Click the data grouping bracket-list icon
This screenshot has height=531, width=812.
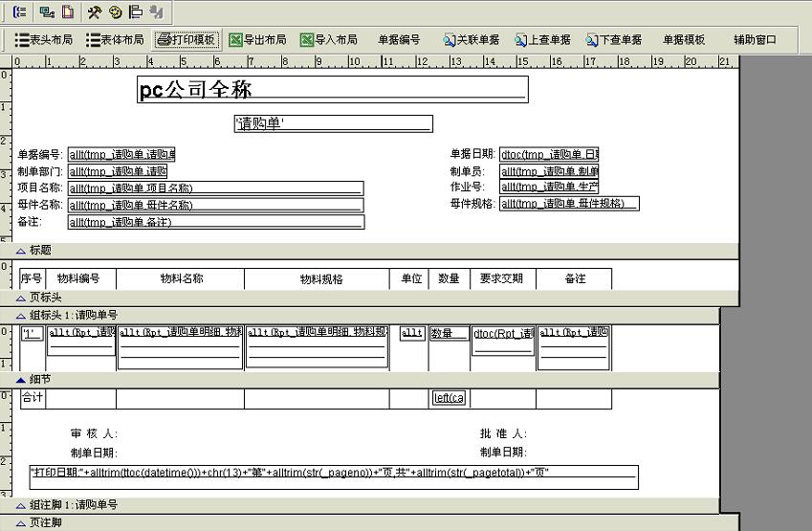(20, 12)
